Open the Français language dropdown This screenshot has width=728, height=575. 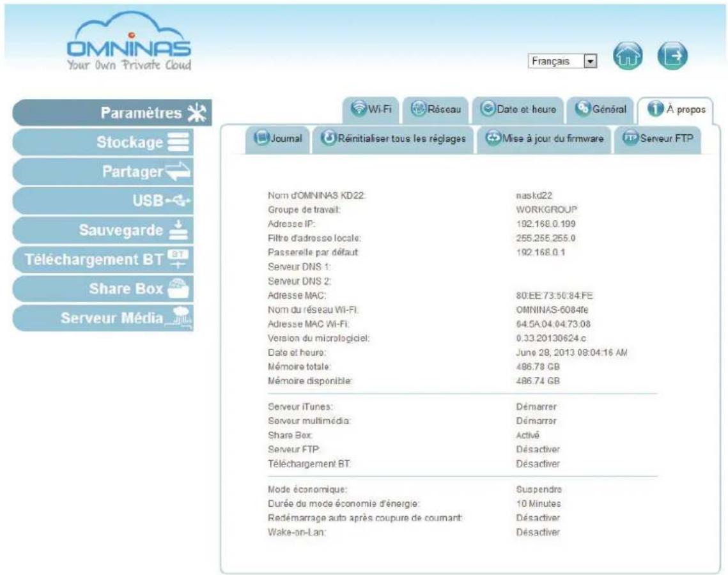(x=562, y=61)
